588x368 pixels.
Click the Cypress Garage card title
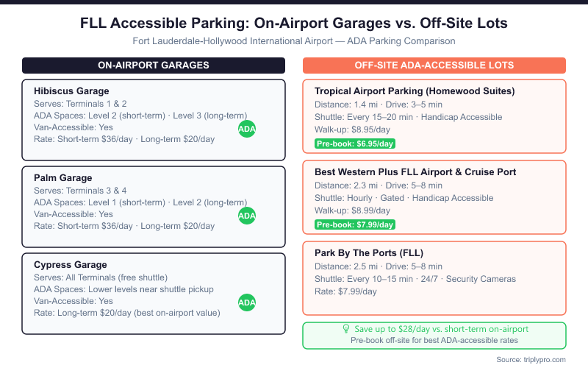71,264
